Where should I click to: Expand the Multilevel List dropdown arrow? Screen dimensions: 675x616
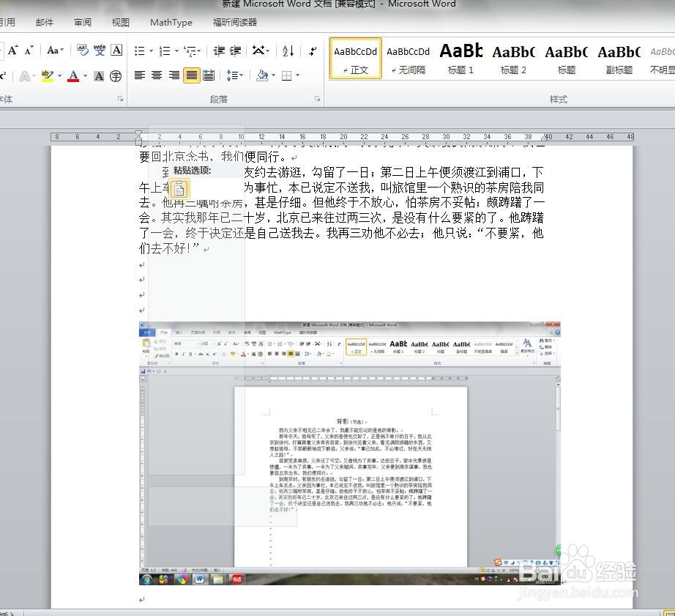click(199, 51)
